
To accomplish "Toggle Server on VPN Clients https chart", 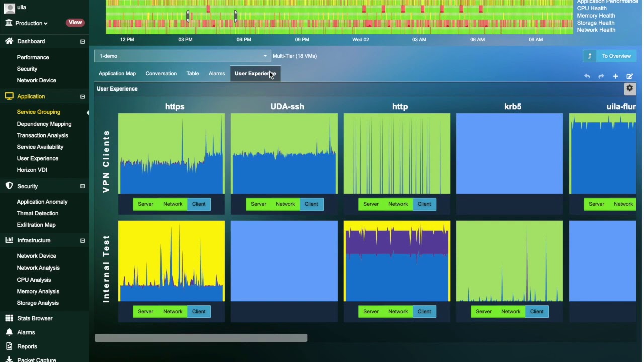I will click(146, 204).
